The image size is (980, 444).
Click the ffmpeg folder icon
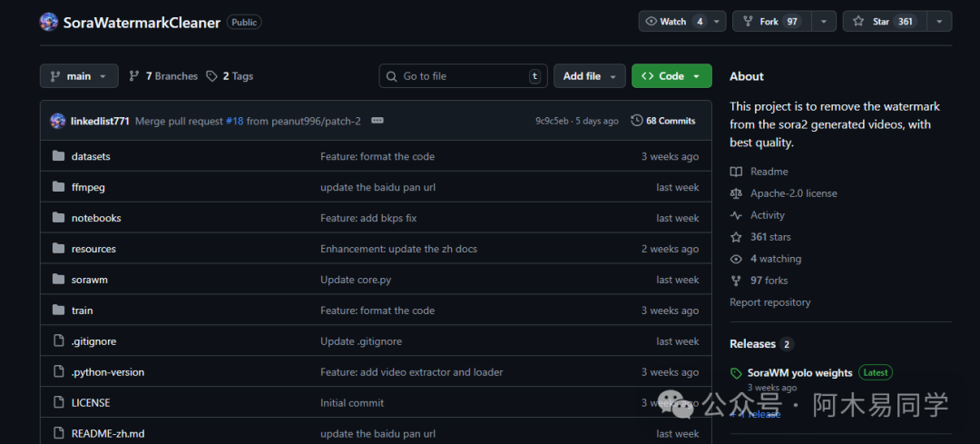click(59, 187)
